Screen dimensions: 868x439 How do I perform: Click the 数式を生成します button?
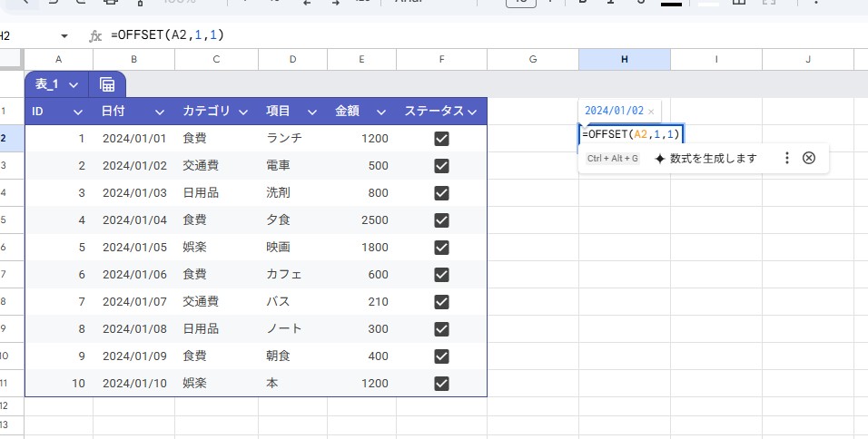pyautogui.click(x=713, y=158)
